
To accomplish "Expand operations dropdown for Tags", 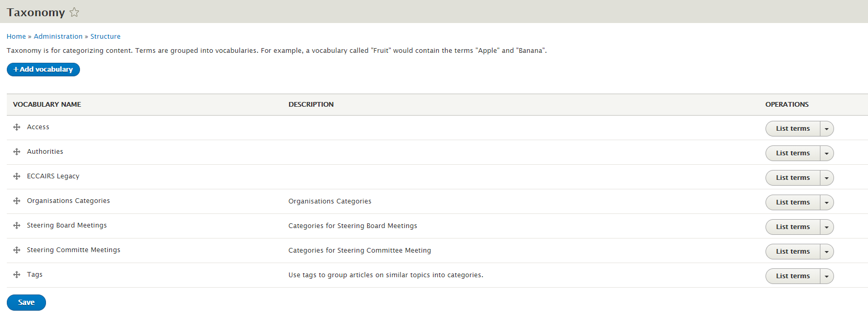I will point(827,276).
